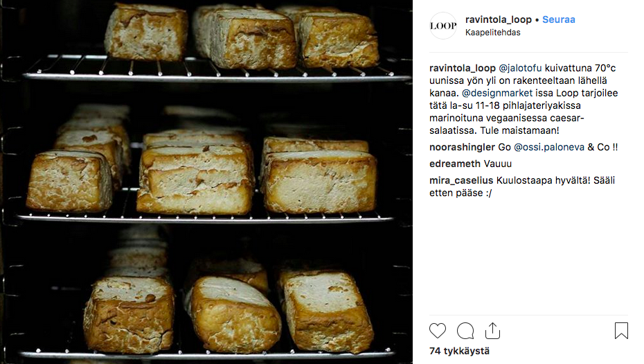Save the post with the bookmark icon
The width and height of the screenshot is (644, 364).
click(x=621, y=331)
